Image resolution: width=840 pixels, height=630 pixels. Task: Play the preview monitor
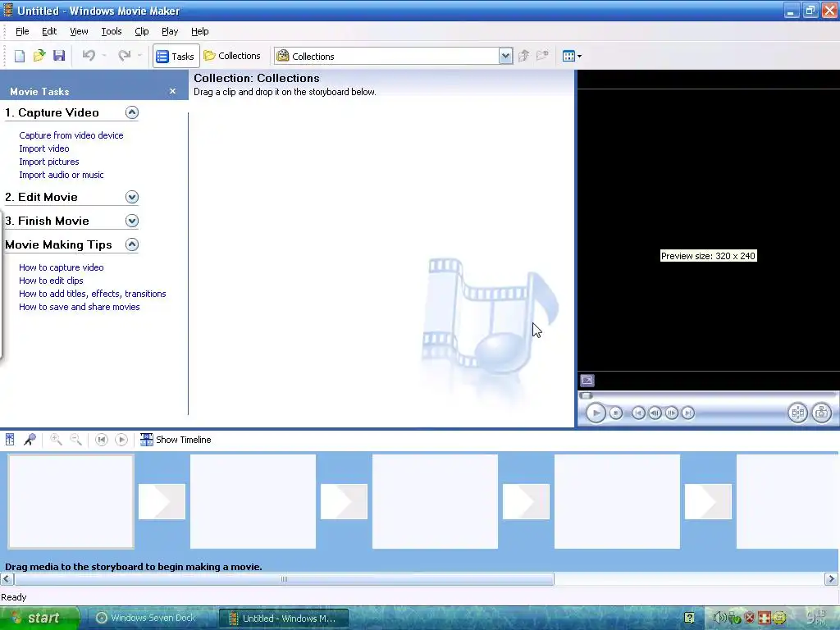(596, 413)
